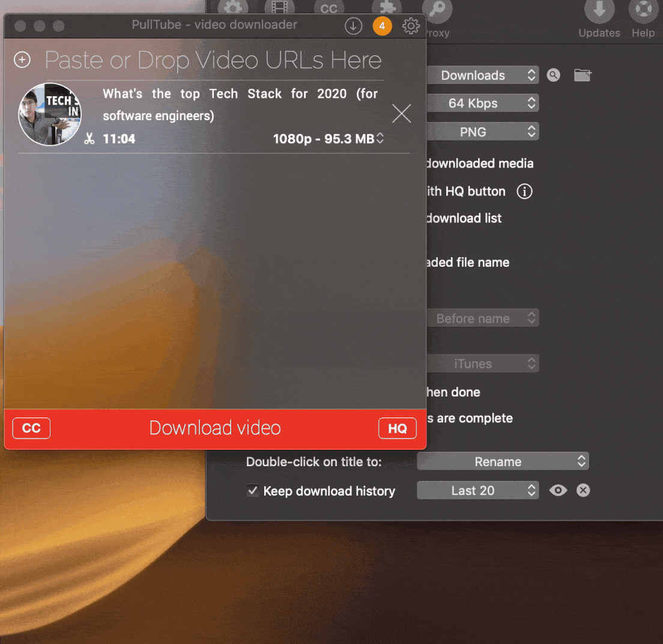The image size is (663, 644).
Task: Open the downloads arrow icon in title bar
Action: coord(353,26)
